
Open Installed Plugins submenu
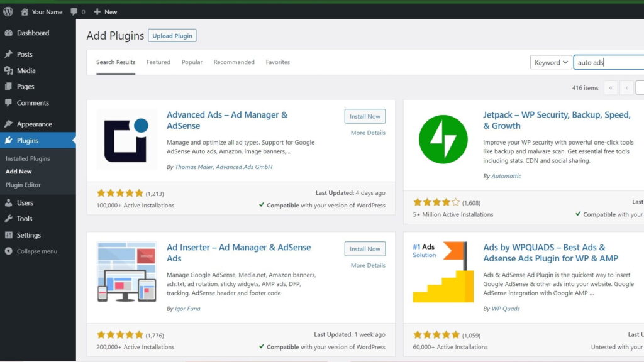point(28,158)
